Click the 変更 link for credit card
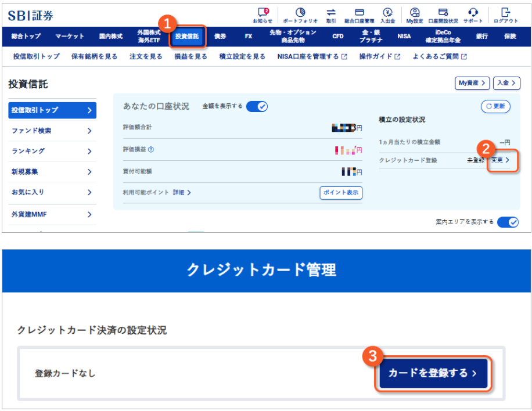This screenshot has height=411, width=532. [500, 160]
